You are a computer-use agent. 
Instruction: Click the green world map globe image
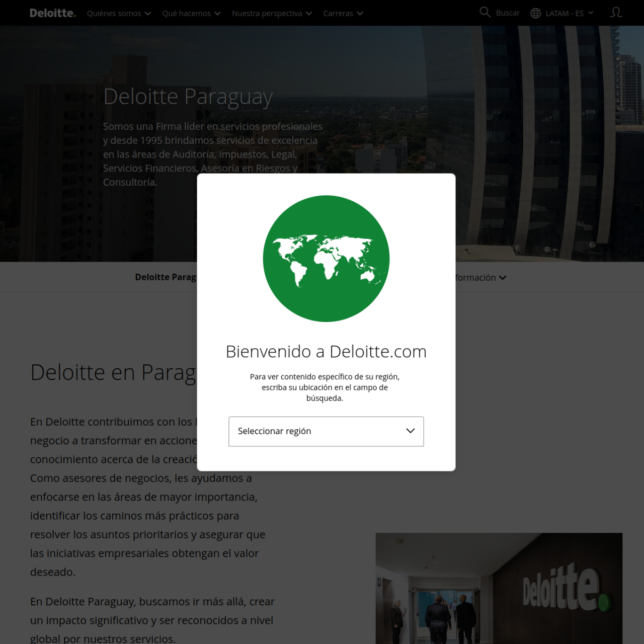326,259
